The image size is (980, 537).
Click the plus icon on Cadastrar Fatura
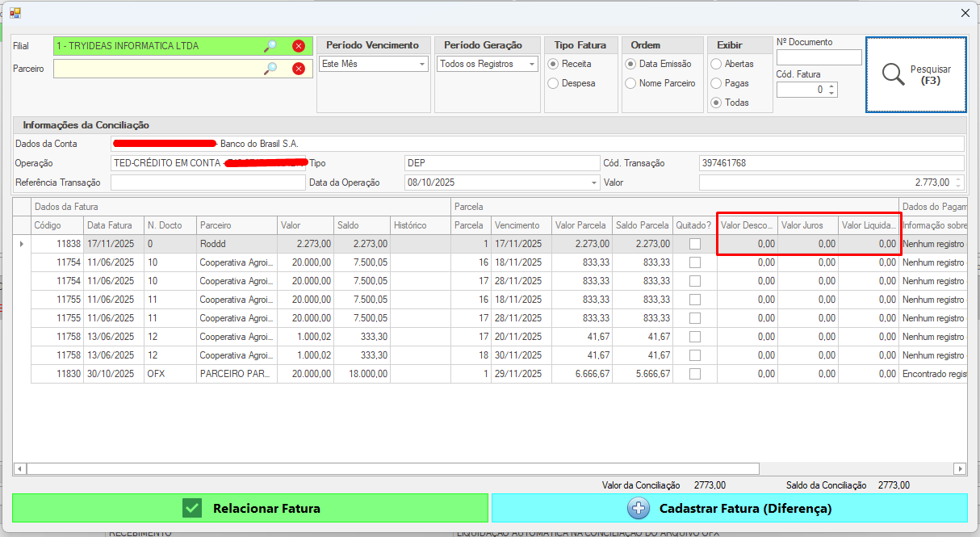coord(639,508)
